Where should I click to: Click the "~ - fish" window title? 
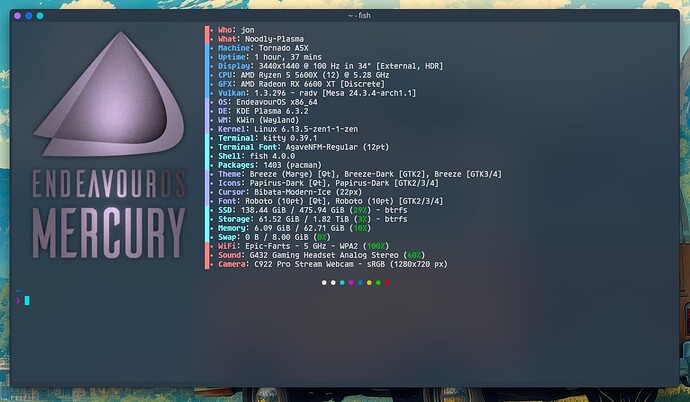coord(359,15)
